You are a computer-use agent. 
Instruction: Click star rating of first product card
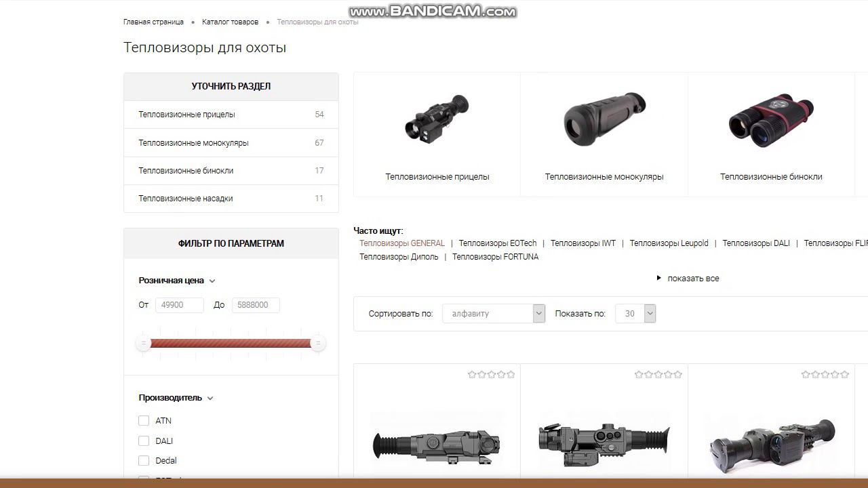pos(491,374)
